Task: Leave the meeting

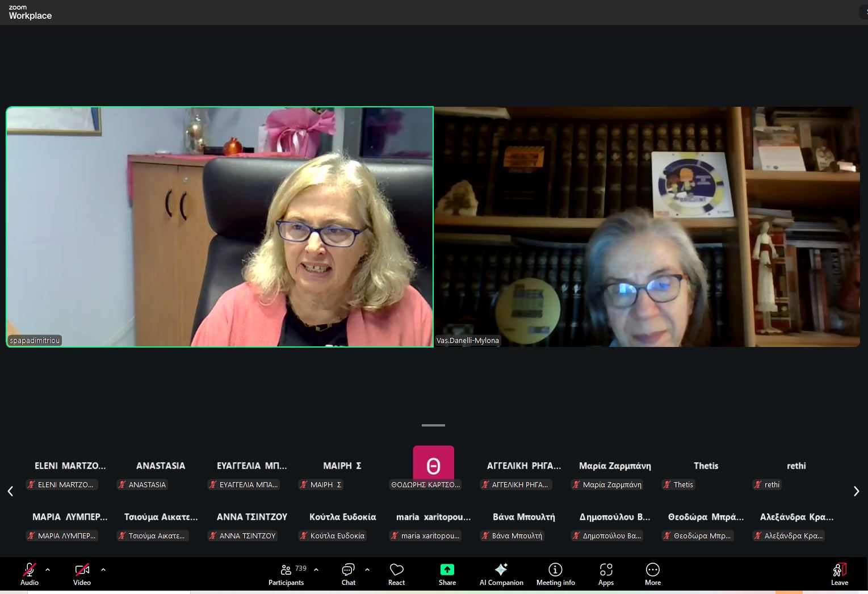Action: 839,574
